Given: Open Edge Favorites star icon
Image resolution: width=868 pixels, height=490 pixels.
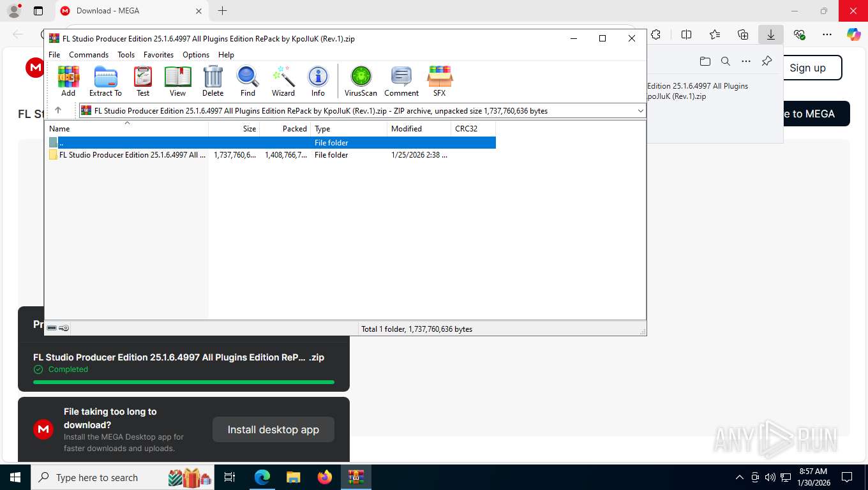Looking at the screenshot, I should coord(715,34).
